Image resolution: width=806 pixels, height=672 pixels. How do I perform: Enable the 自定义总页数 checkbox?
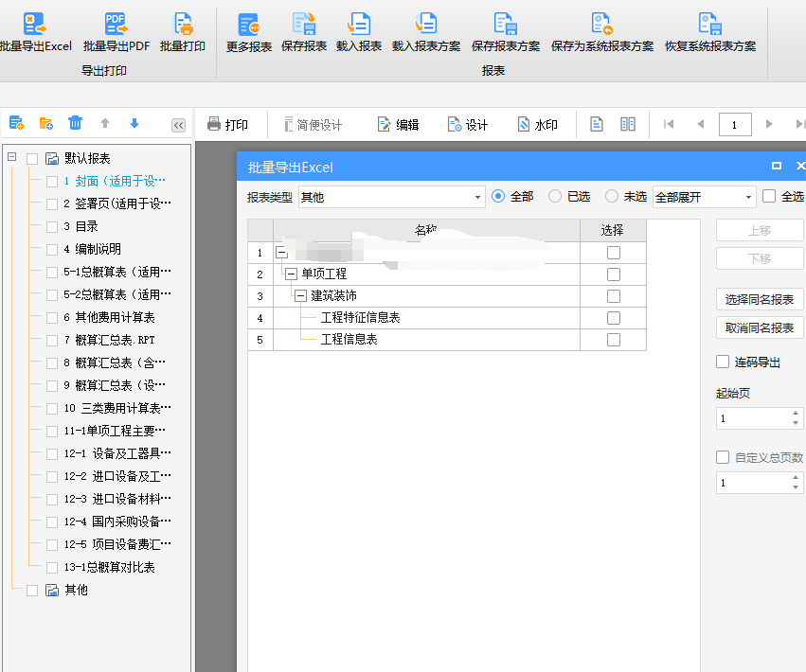(723, 457)
